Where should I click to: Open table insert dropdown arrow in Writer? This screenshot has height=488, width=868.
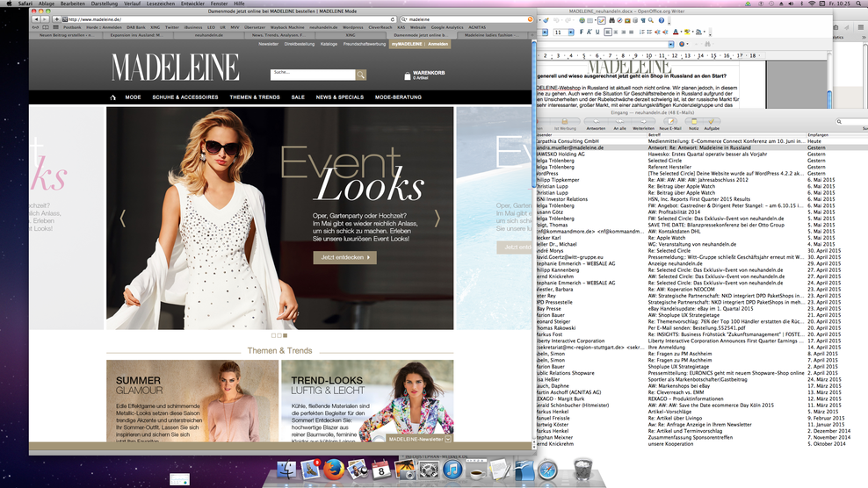click(595, 20)
